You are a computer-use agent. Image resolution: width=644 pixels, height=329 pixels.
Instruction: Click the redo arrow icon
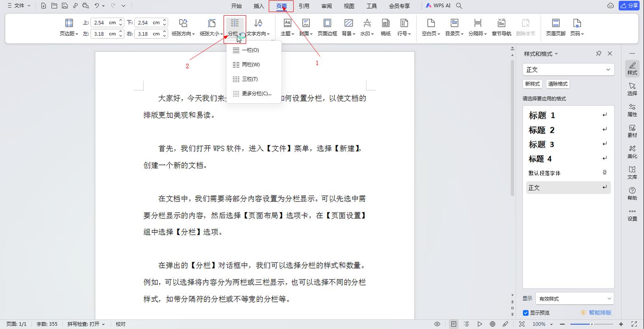tap(113, 6)
